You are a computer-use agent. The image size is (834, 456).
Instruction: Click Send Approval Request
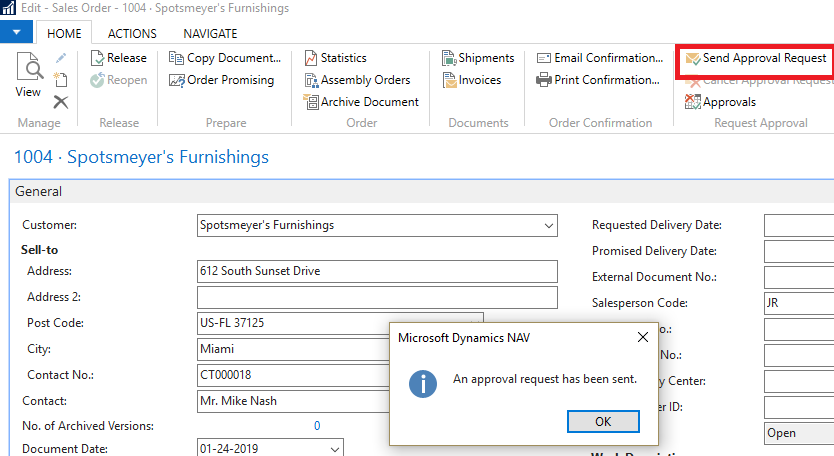756,58
